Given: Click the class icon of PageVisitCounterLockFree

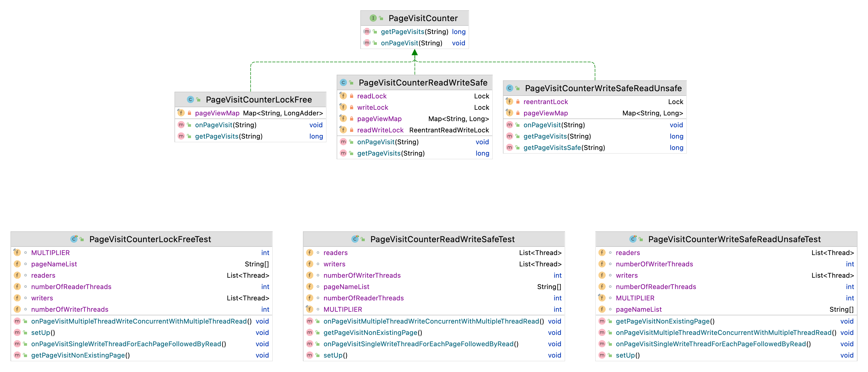Looking at the screenshot, I should click(190, 99).
